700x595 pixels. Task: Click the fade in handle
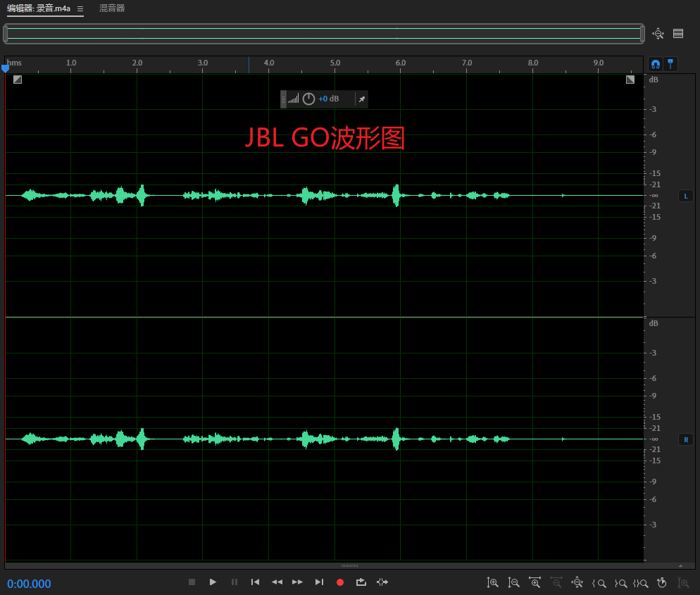18,80
